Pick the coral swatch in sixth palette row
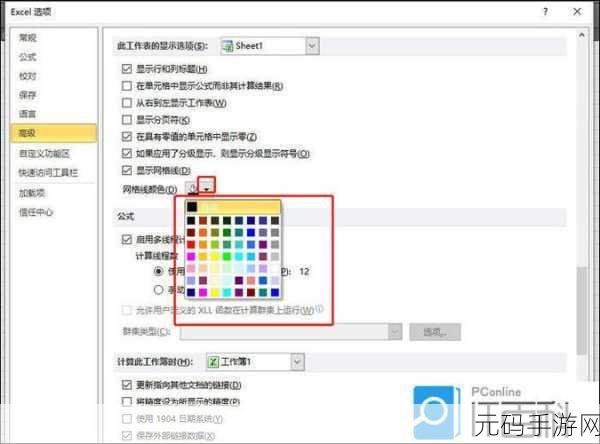 251,281
